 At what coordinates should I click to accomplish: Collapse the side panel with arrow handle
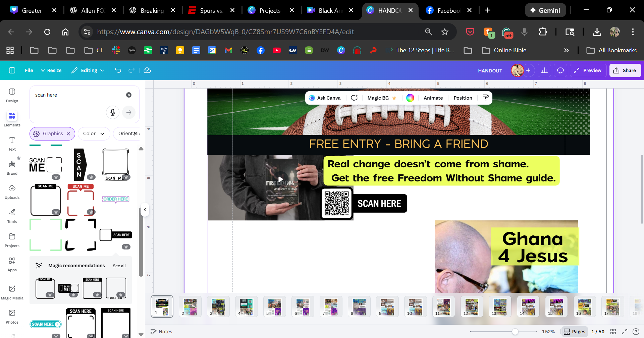click(x=145, y=210)
